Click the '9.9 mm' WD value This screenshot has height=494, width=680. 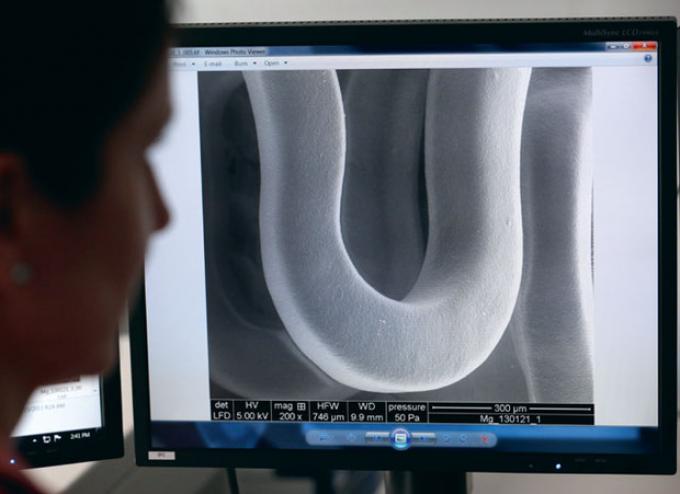pyautogui.click(x=366, y=417)
